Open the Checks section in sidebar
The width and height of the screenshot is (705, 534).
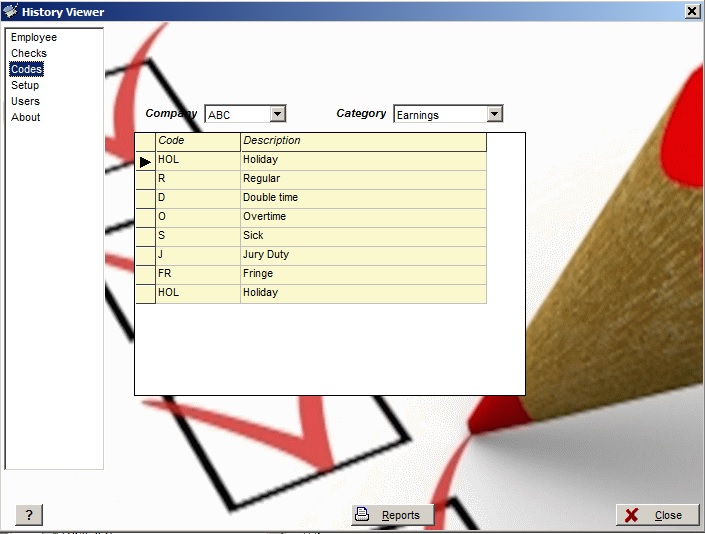click(x=29, y=53)
